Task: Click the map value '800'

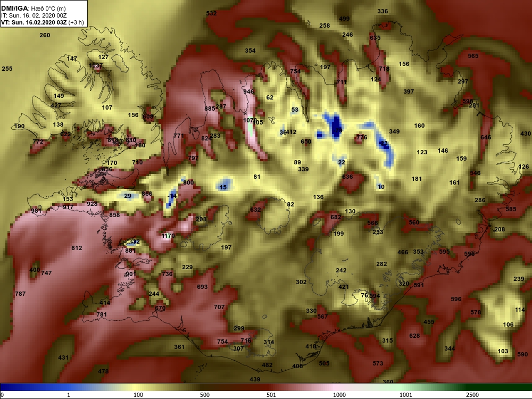Action: click(x=188, y=182)
